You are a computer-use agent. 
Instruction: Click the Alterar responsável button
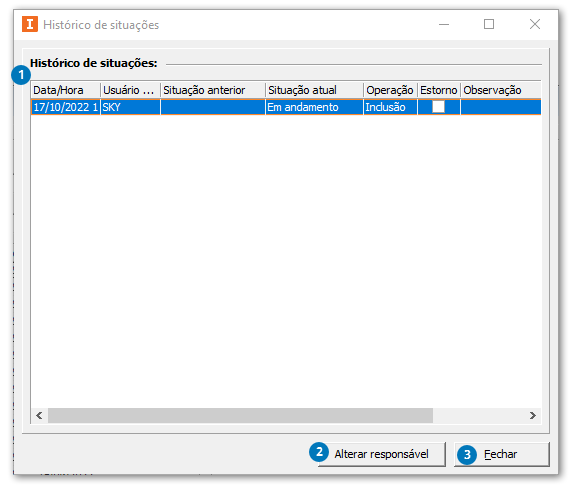[x=381, y=454]
